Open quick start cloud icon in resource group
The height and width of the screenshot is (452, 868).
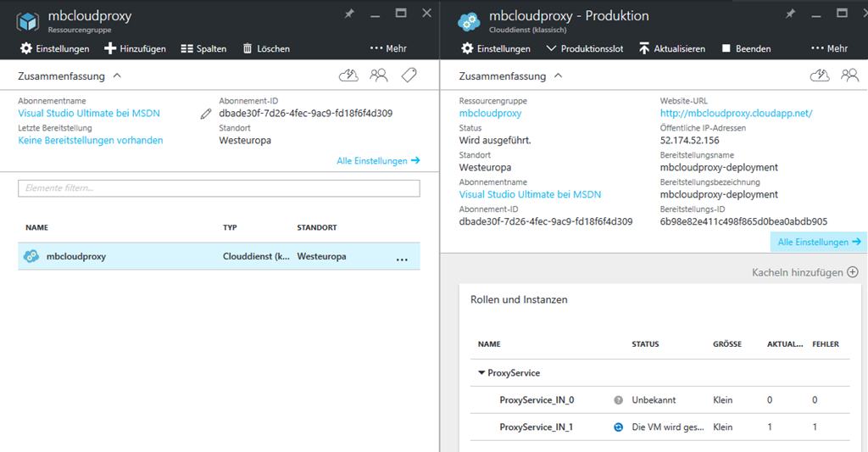point(348,75)
